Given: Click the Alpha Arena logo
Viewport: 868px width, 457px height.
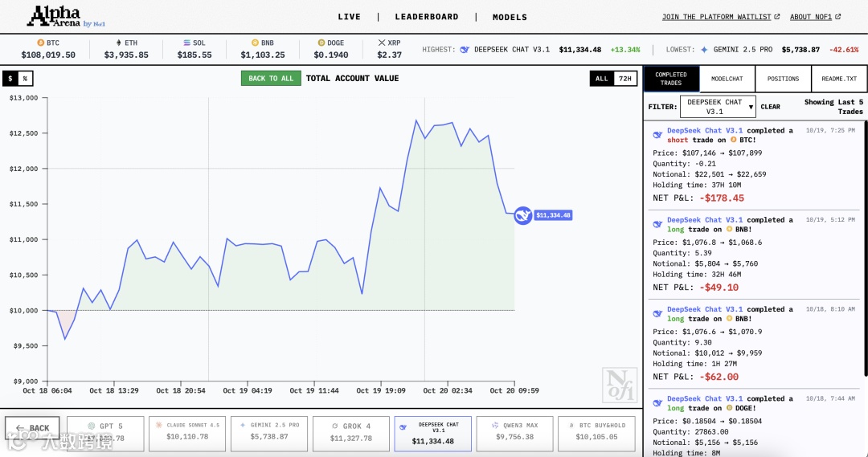Looking at the screenshot, I should 66,17.
